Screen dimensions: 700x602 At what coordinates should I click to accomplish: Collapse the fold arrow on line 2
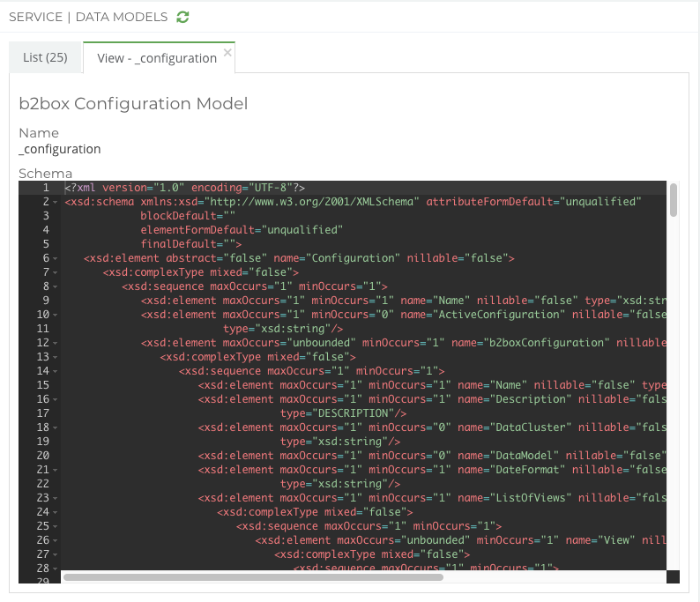pos(56,202)
